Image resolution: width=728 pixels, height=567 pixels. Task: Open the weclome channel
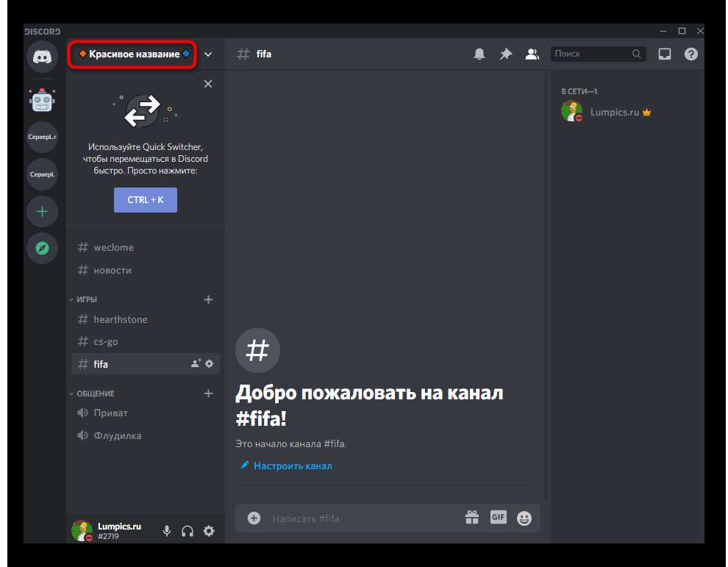pos(146,248)
